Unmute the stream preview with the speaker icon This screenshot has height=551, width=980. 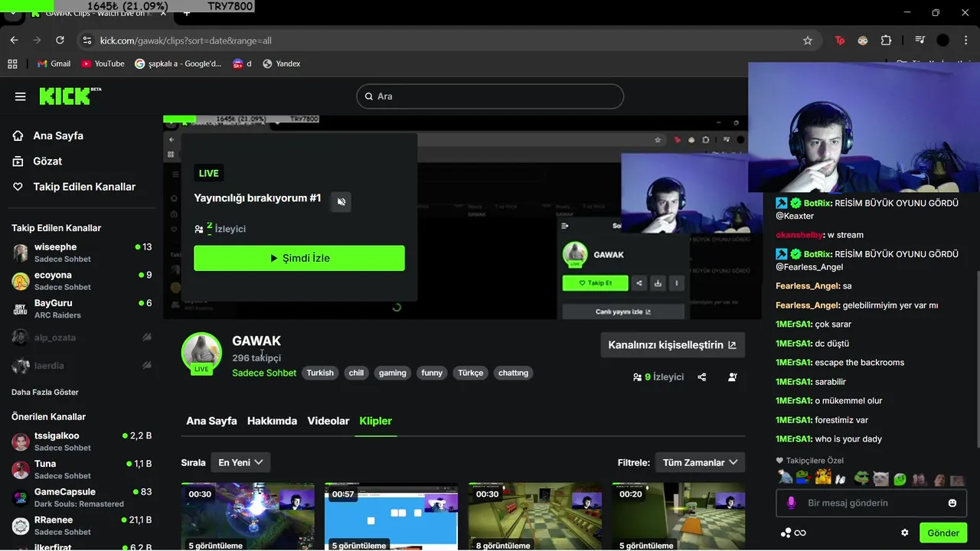[x=341, y=202]
